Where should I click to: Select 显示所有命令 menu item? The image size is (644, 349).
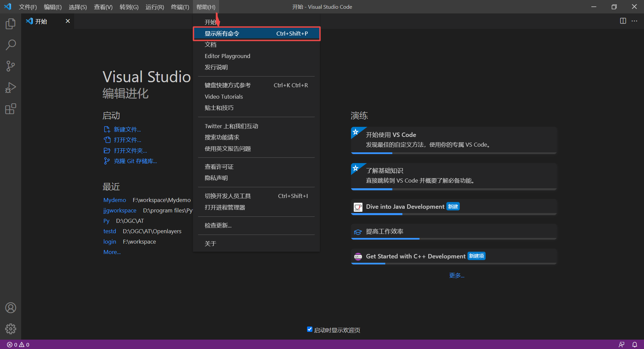pos(256,34)
